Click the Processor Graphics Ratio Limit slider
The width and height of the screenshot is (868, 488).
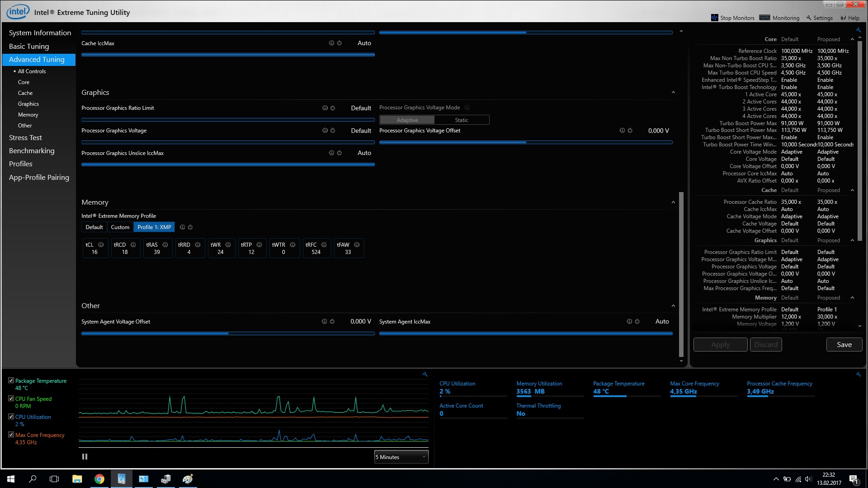coord(228,120)
